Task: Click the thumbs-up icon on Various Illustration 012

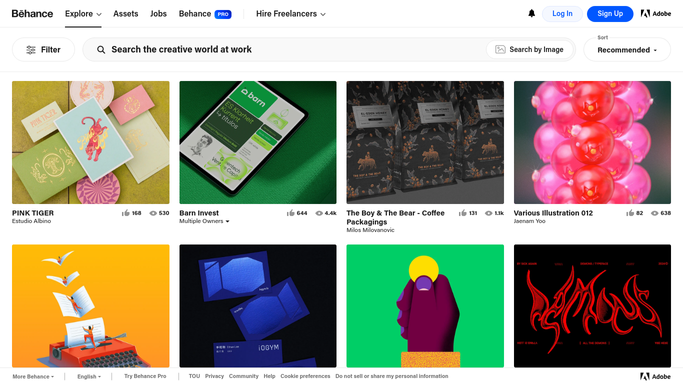Action: coord(630,213)
